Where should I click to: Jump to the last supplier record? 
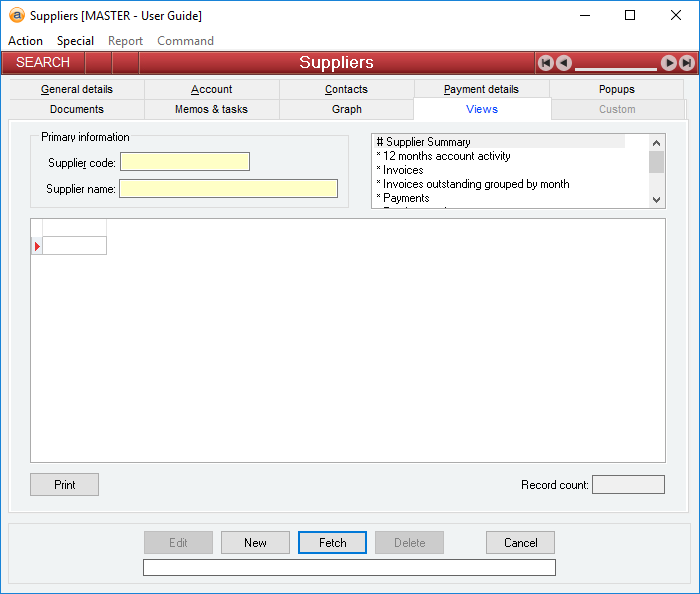tap(687, 63)
